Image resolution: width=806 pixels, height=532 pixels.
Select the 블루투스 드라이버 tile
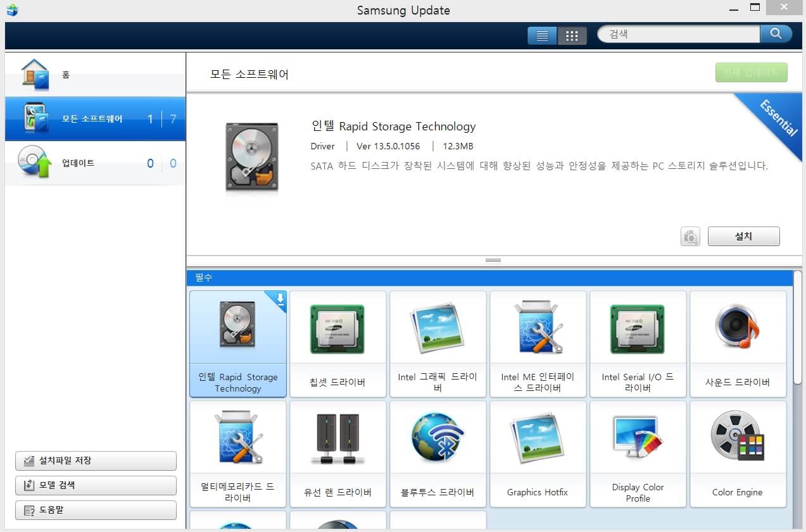pos(438,454)
